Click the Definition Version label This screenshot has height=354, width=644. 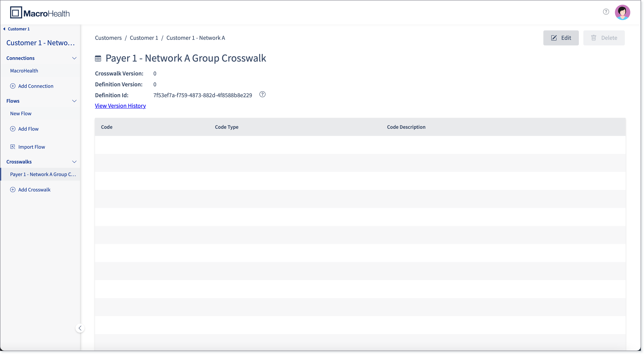(119, 84)
